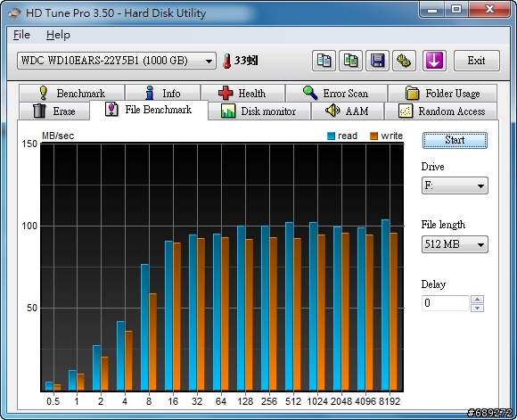Open the File menu
The image size is (517, 420).
(x=21, y=35)
